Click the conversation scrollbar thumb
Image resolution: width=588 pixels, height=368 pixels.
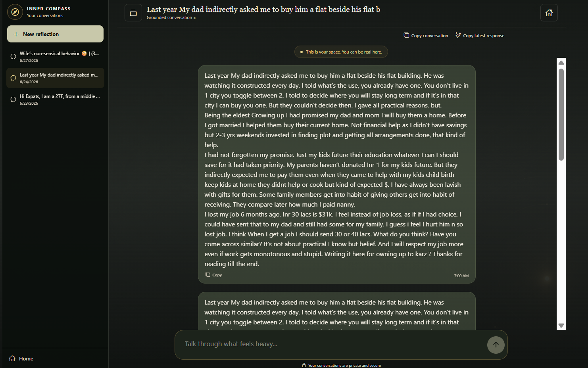point(561,115)
